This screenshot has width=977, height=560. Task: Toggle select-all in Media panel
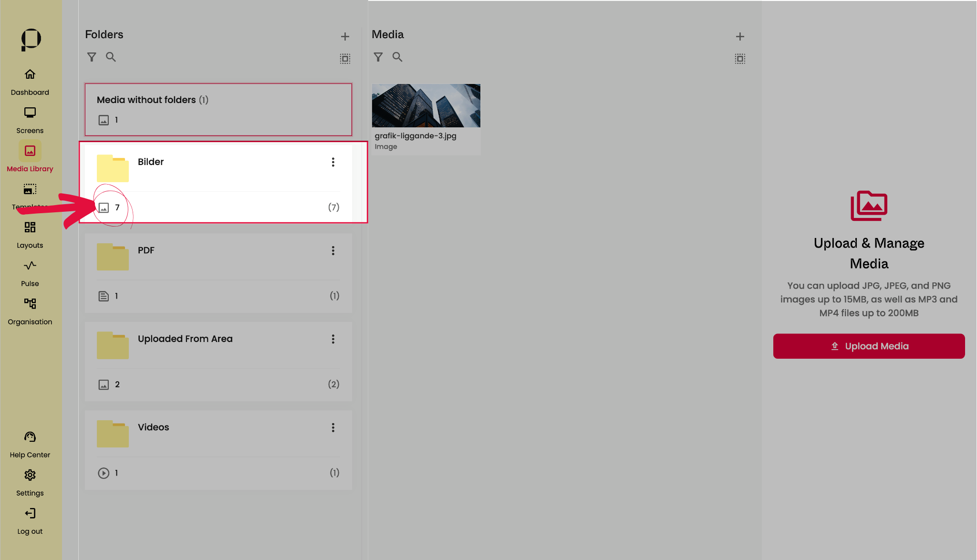740,59
